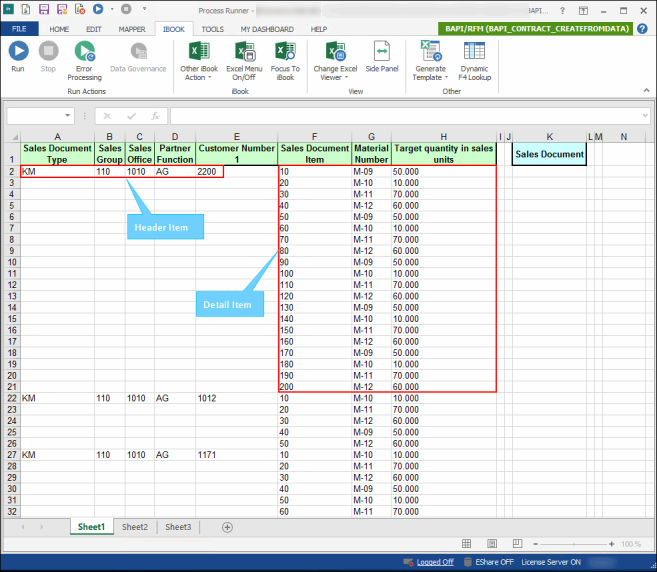Click the help question mark in title bar
Viewport: 657px width, 572px height.
563,10
